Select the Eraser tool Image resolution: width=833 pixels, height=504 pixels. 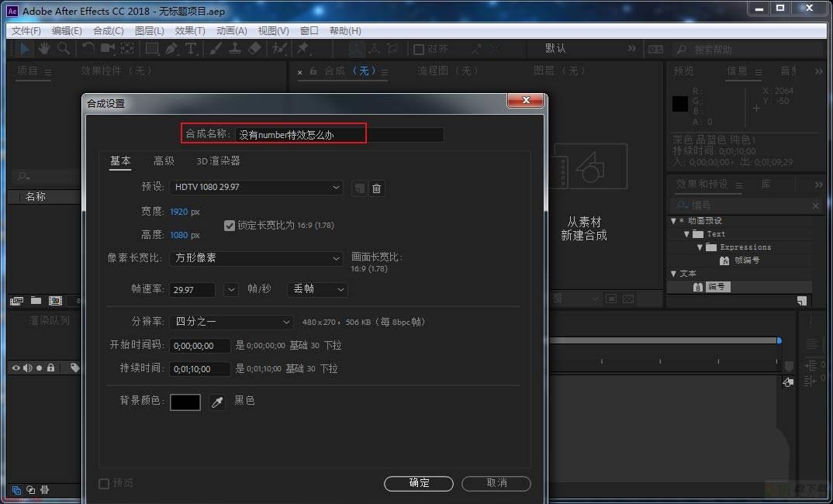254,49
